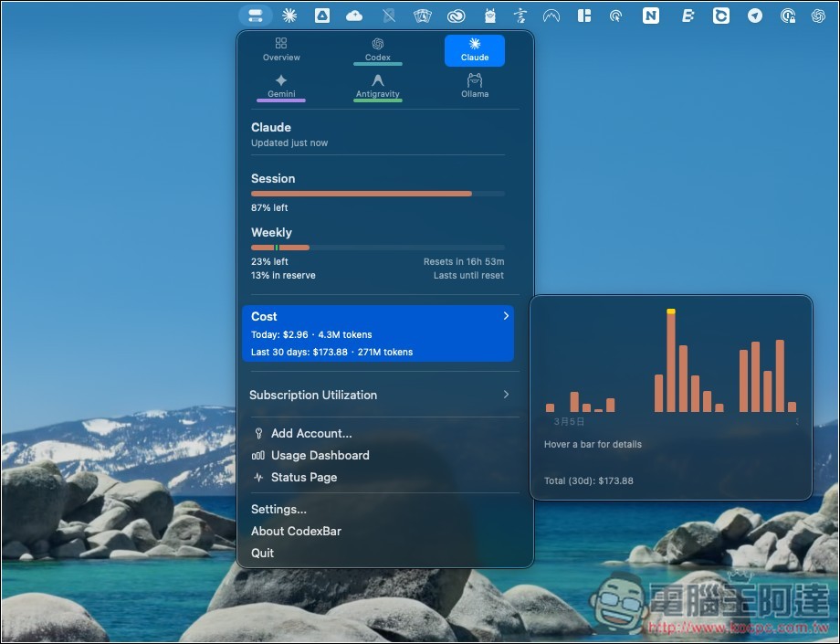Click "Last 30 days: $173.88 · 271M tokens" line

(x=331, y=353)
